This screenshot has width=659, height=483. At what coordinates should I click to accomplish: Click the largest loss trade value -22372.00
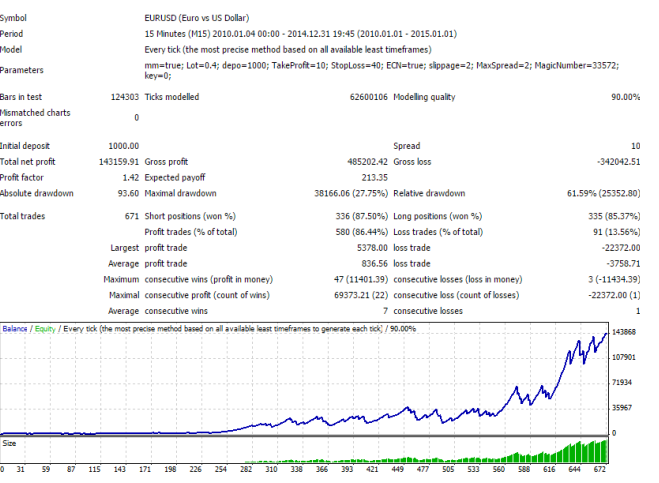coord(621,248)
